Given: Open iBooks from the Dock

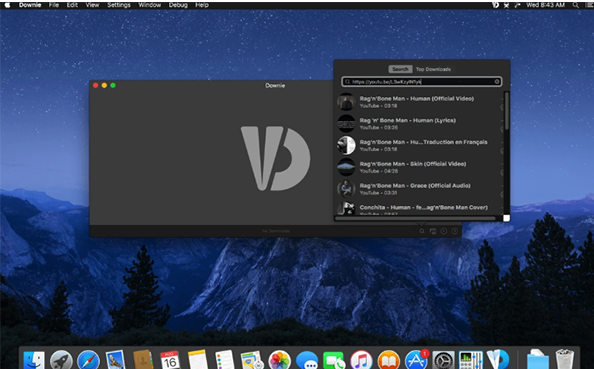Looking at the screenshot, I should pyautogui.click(x=388, y=360).
